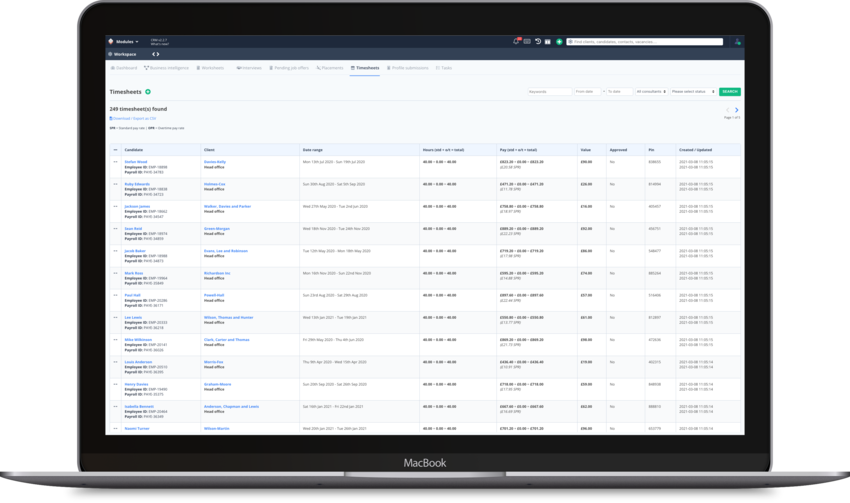Open row actions menu for Paul Hall

[x=115, y=295]
